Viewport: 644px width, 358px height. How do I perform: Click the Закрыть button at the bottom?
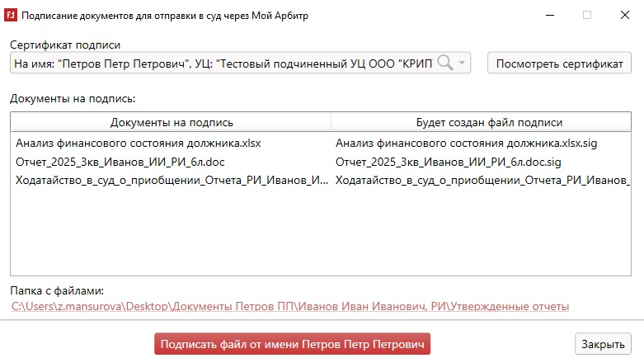(603, 344)
